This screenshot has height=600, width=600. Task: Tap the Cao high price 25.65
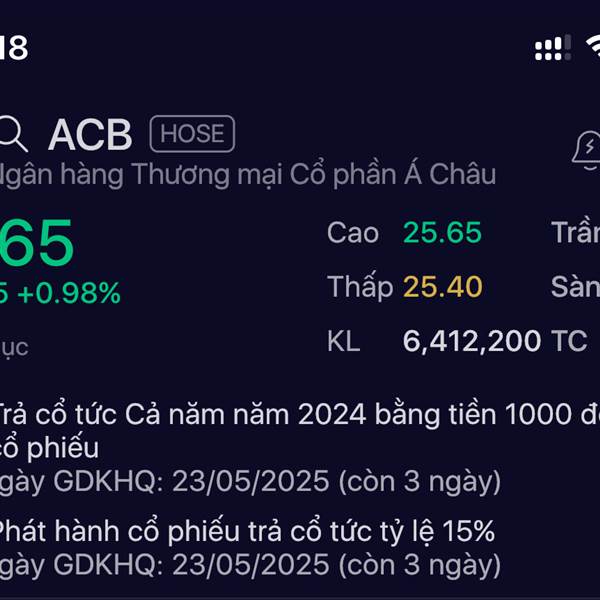[442, 232]
